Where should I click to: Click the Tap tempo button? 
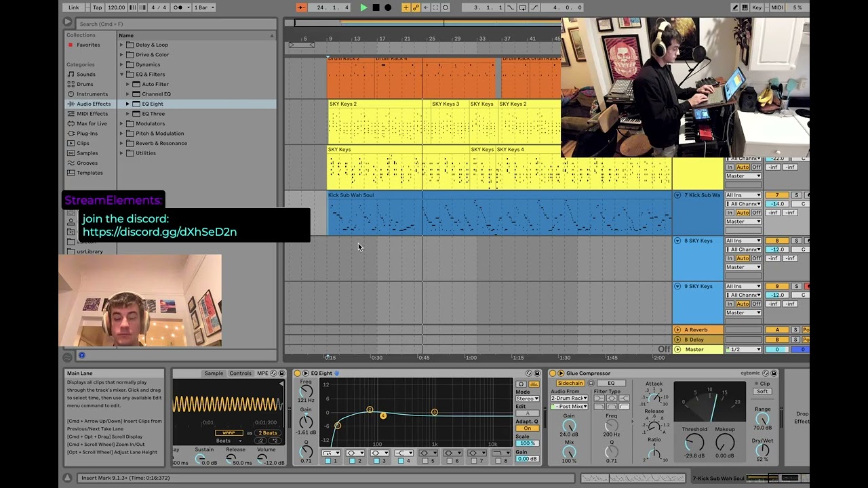click(98, 7)
